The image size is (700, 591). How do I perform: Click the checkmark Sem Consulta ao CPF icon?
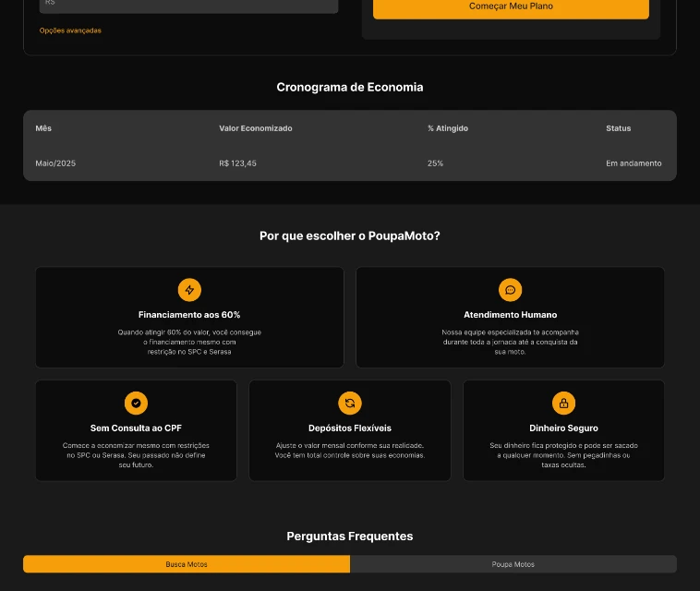[x=136, y=403]
